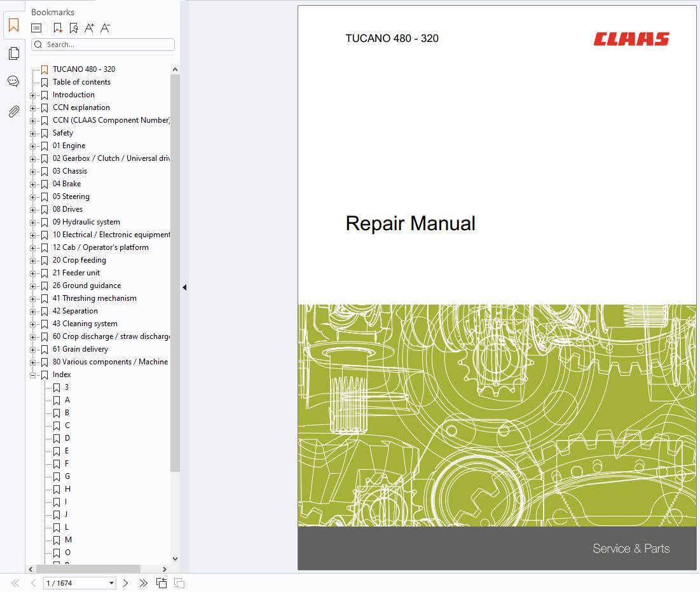The height and width of the screenshot is (592, 700).
Task: Click the bookmarks scroll down arrow
Action: point(175,558)
